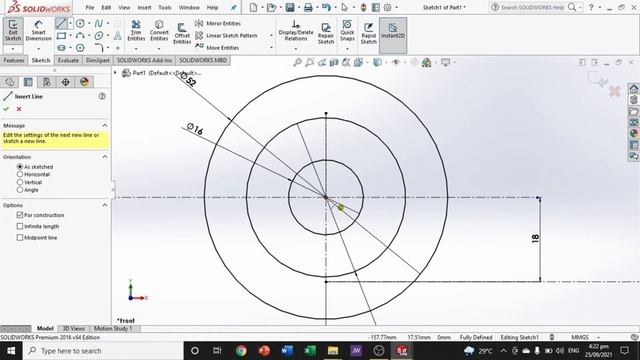The width and height of the screenshot is (640, 360).
Task: Open the 3D Views tab
Action: (x=73, y=329)
